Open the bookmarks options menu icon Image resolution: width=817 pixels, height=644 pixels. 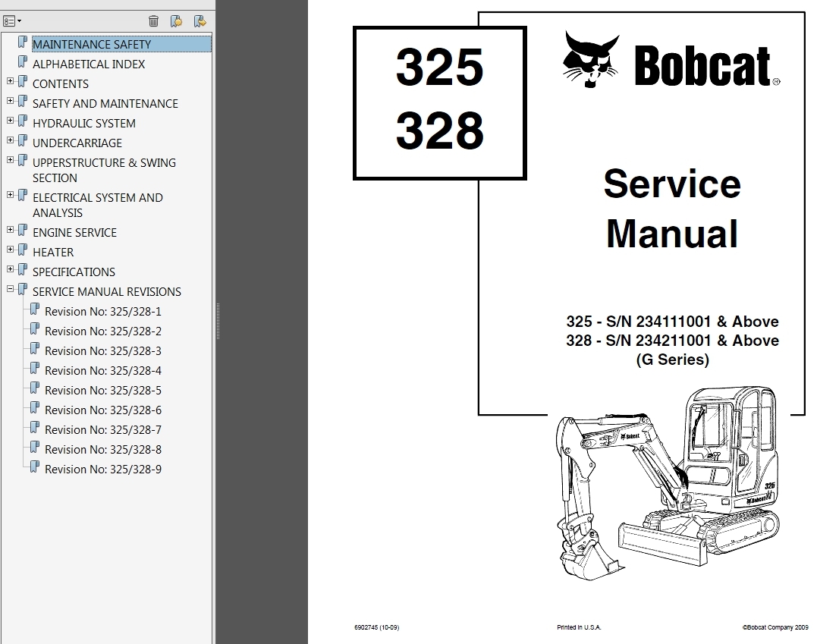(x=12, y=21)
